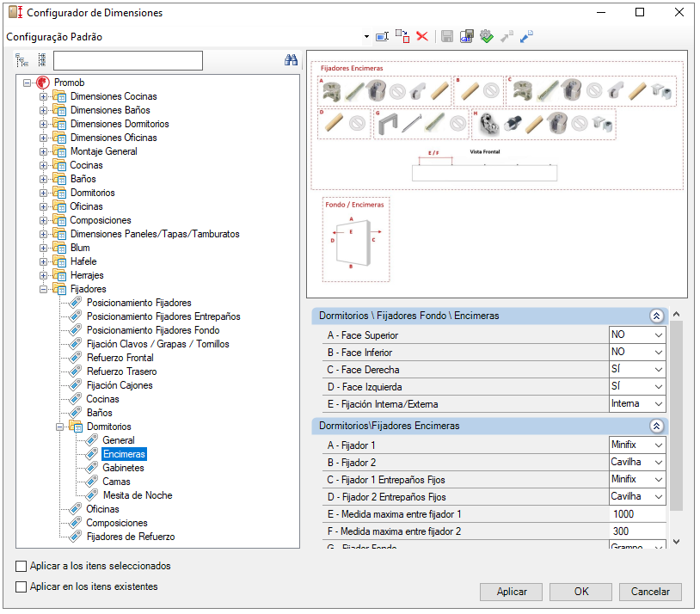
Task: Collapse the 'Dormitorios\Fijadores Encimeras' section
Action: click(x=656, y=426)
